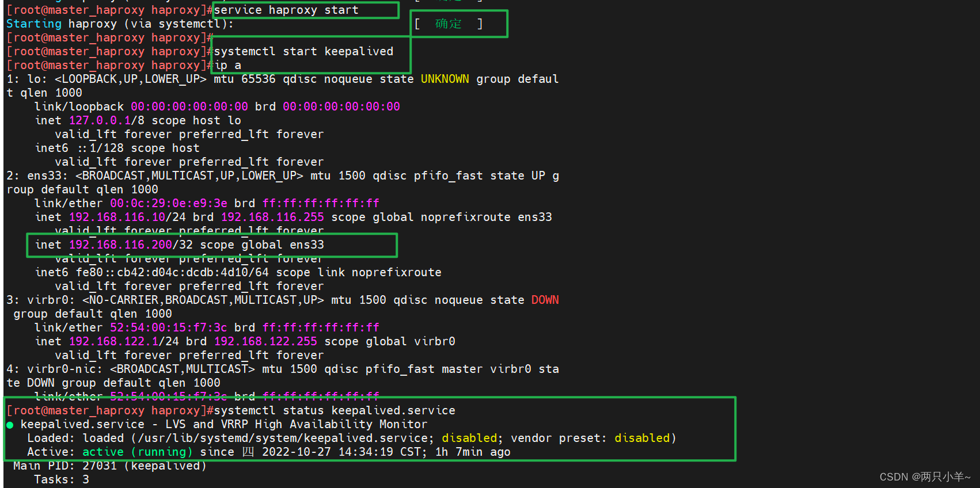Click the IP address '127.0.0.1'
980x488 pixels.
tap(100, 120)
